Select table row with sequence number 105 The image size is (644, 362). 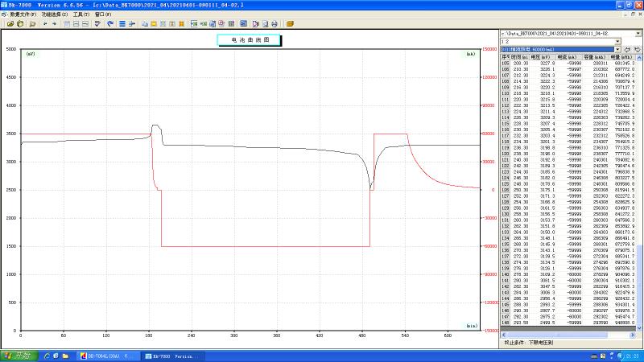point(568,64)
